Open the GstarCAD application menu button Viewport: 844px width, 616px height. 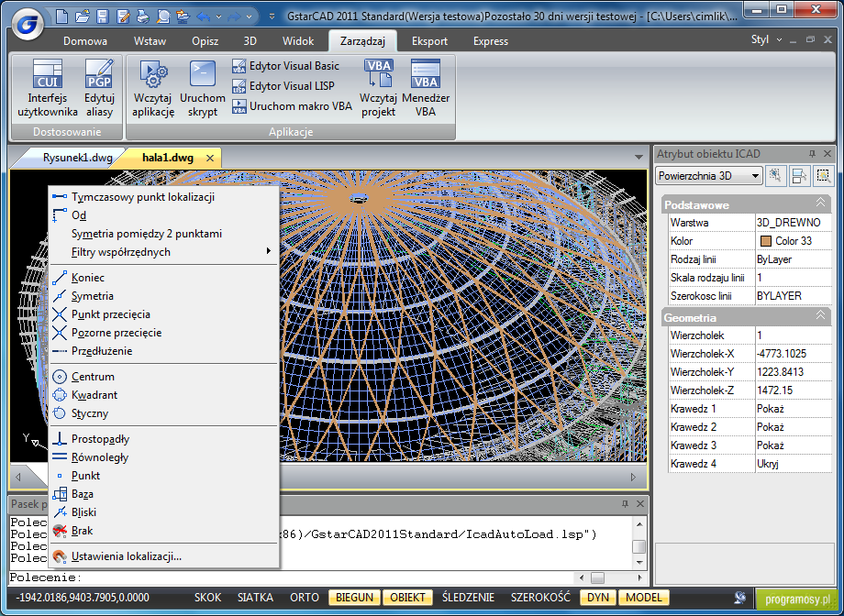coord(27,24)
